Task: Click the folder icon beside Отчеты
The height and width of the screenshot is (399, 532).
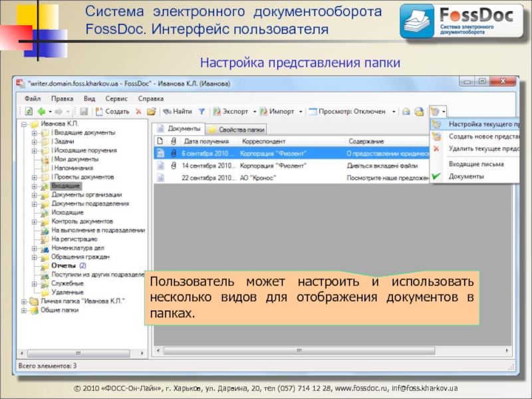Action: click(45, 266)
